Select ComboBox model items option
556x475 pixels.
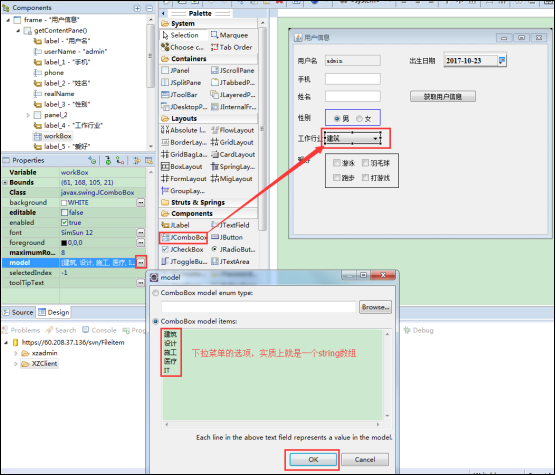tap(156, 322)
